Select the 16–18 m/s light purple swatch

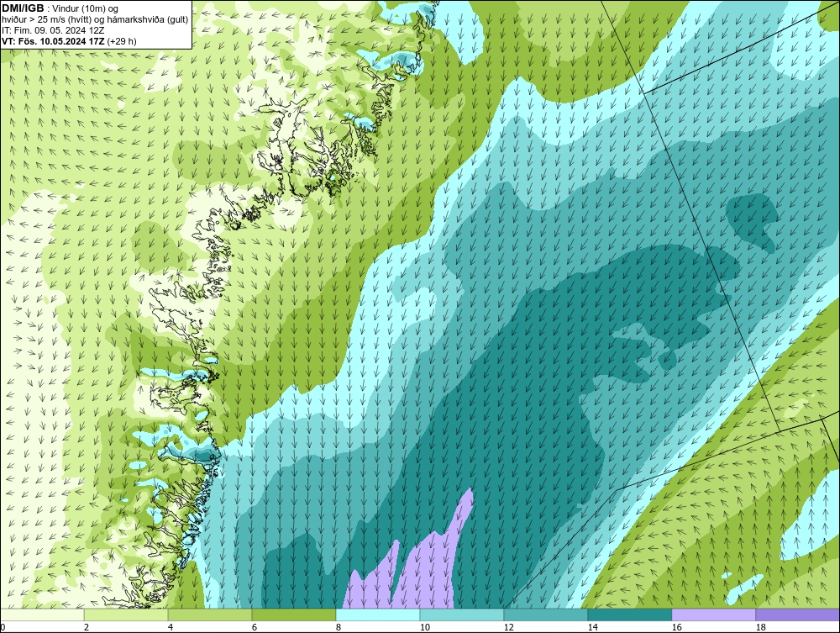click(713, 615)
